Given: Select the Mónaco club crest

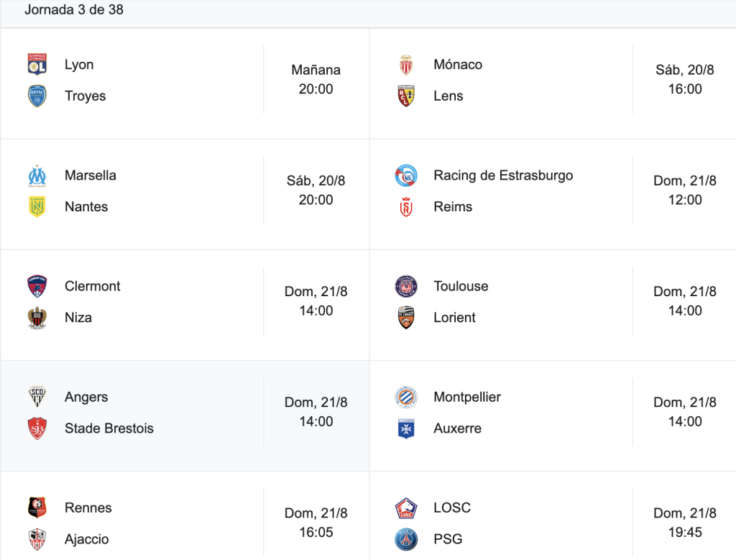Looking at the screenshot, I should point(406,64).
